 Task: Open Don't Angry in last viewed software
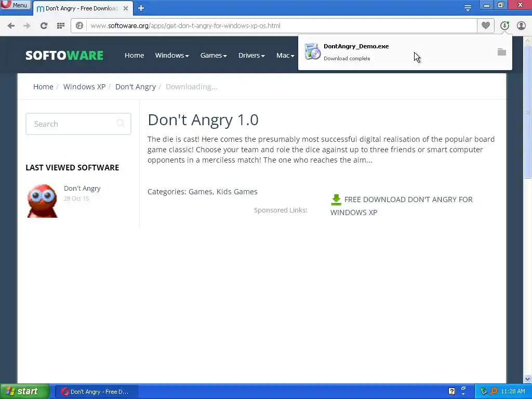pos(82,188)
